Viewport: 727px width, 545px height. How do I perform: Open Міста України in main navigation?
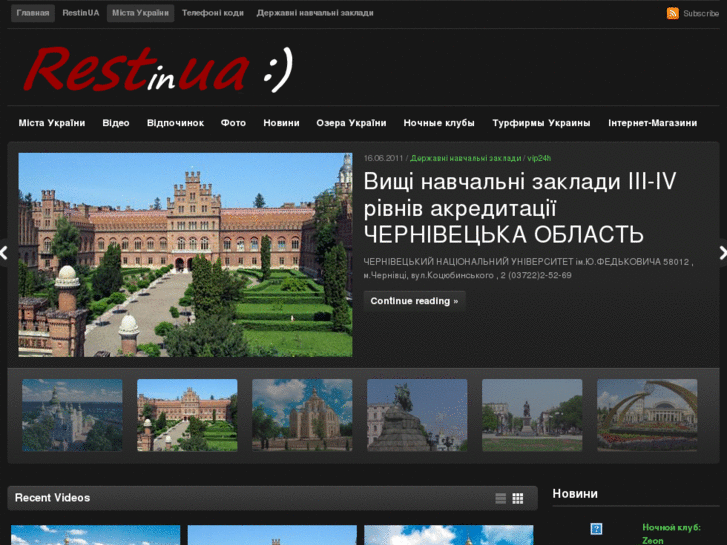pos(52,123)
